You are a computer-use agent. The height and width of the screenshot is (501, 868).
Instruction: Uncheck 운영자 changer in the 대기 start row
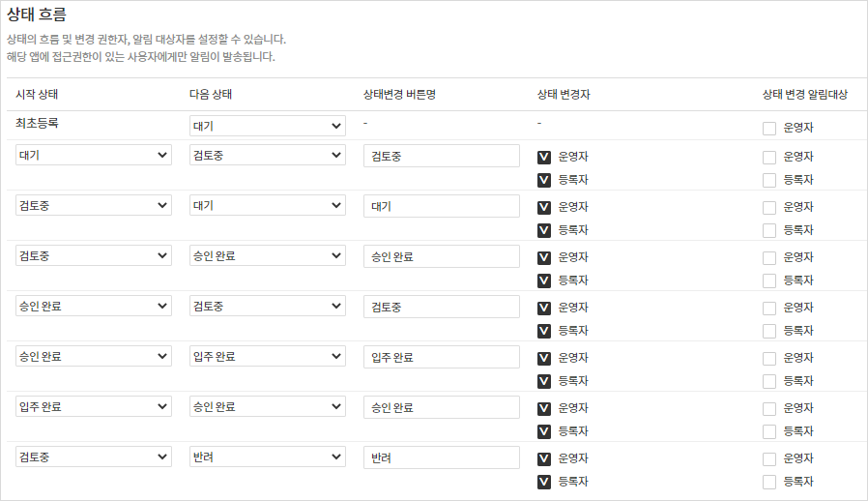coord(544,157)
